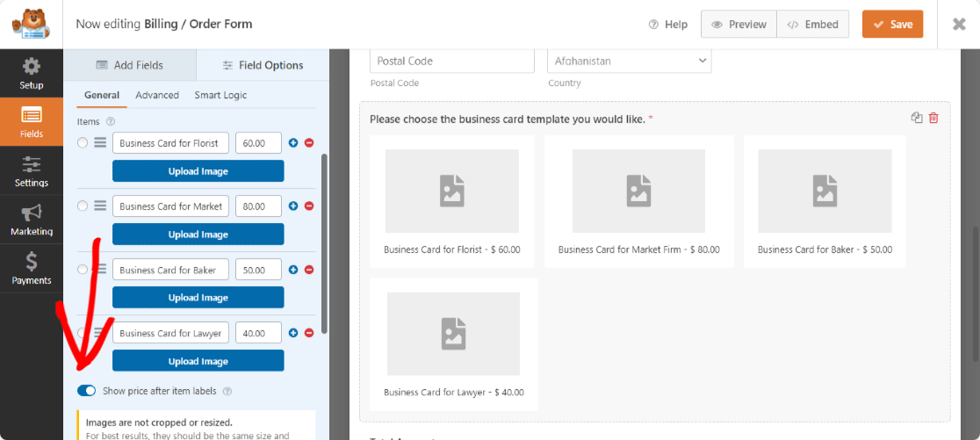Select the Lawyer card image placeholder
This screenshot has height=440, width=980.
click(454, 334)
